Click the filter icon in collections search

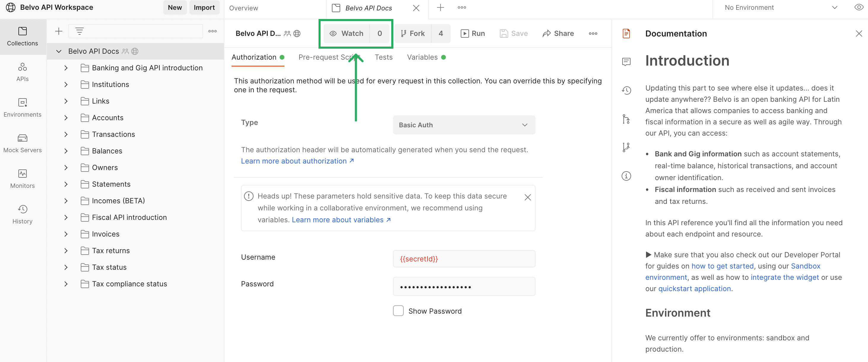[x=80, y=31]
